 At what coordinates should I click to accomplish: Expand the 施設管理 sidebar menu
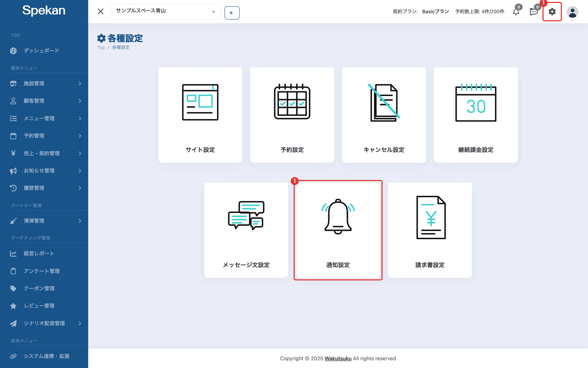point(44,84)
